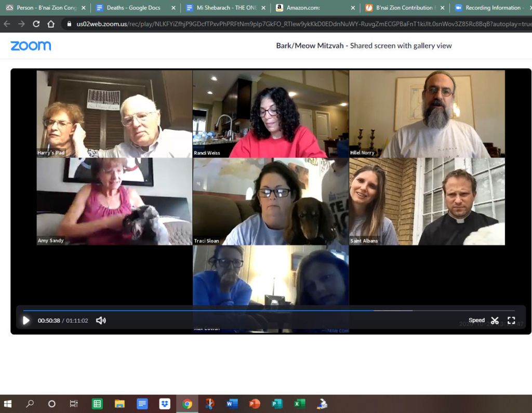532x413 pixels.
Task: Enter fullscreen mode for the video
Action: [x=511, y=321]
